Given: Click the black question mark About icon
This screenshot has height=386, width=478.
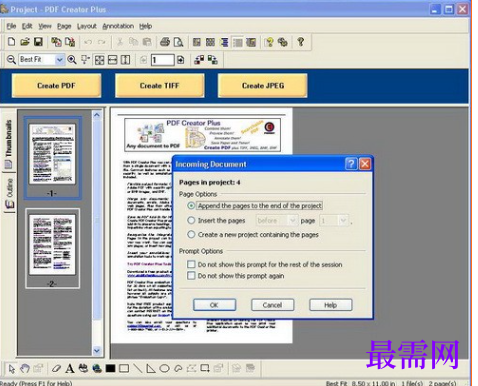Looking at the screenshot, I should tap(301, 42).
